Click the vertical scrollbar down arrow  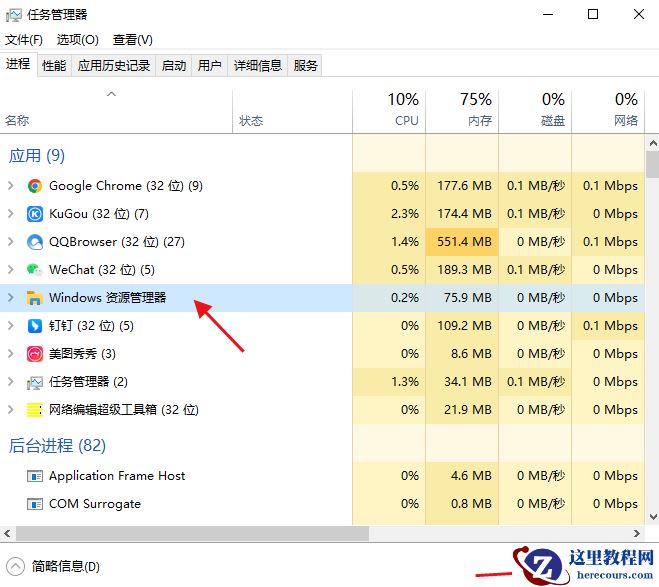pos(653,517)
